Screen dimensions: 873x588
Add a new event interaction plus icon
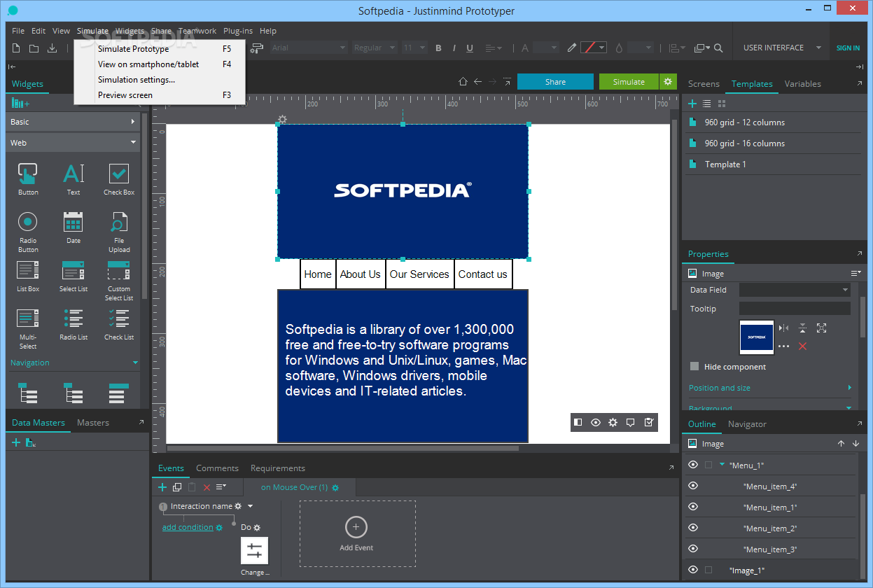(162, 487)
